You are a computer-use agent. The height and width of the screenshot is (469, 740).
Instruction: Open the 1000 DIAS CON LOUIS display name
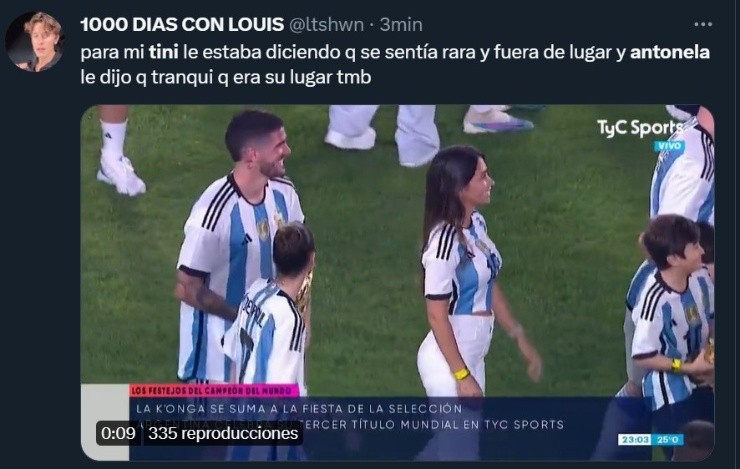click(x=182, y=25)
